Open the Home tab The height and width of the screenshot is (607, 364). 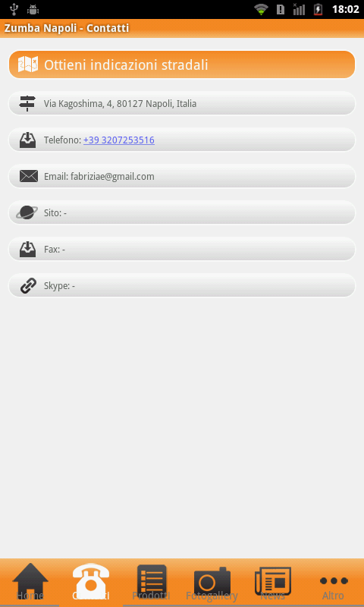click(x=30, y=583)
